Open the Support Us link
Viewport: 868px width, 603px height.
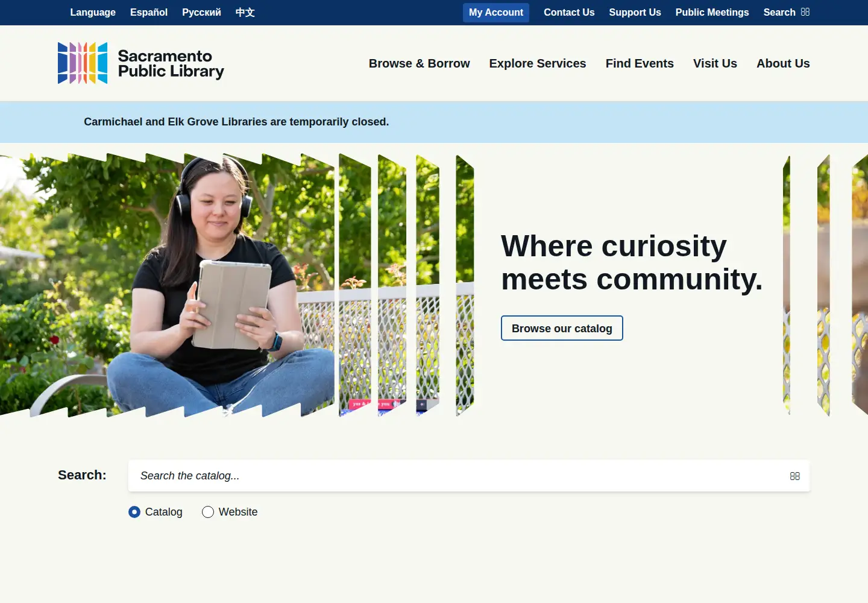[635, 13]
